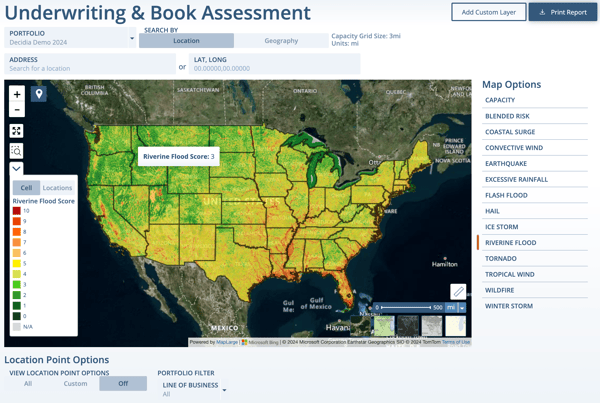Choose the light cream basemap thumbnail
Screen dimensions: 600x403
[x=456, y=326]
